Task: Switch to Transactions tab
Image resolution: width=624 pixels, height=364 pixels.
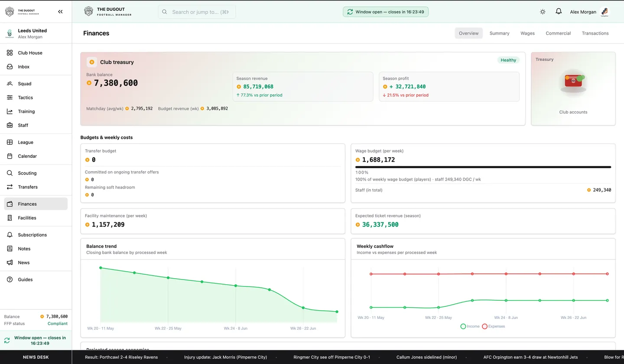Action: click(595, 33)
